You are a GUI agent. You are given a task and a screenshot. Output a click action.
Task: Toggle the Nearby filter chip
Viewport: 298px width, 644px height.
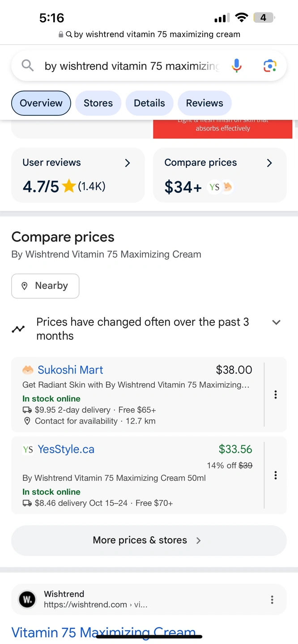[45, 286]
